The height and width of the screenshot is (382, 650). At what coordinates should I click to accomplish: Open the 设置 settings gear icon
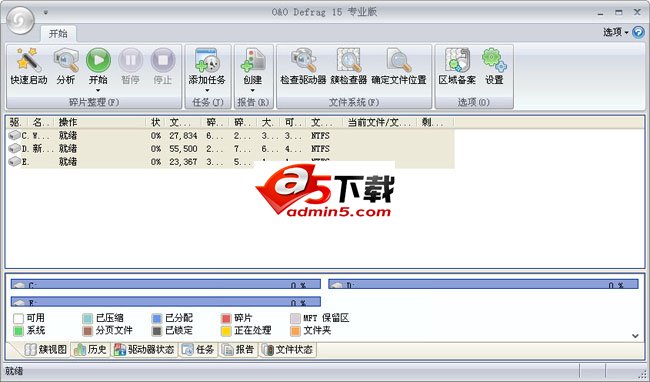(494, 66)
